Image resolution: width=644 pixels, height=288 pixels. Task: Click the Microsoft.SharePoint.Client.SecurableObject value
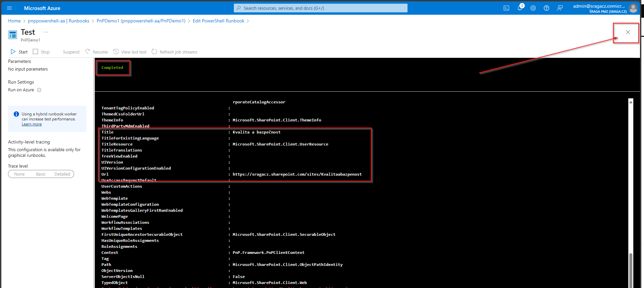[284, 234]
